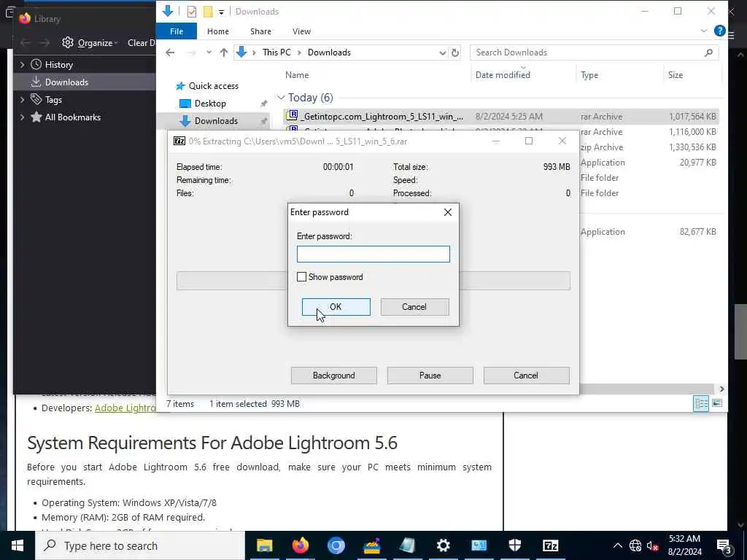Send extraction to Background
747x560 pixels.
pos(333,376)
